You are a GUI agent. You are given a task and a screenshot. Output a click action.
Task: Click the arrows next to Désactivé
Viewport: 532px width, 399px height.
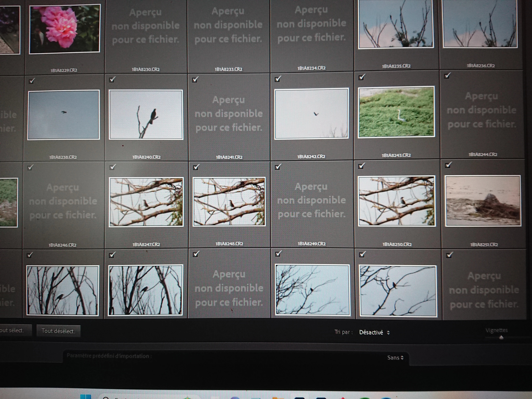pyautogui.click(x=388, y=333)
